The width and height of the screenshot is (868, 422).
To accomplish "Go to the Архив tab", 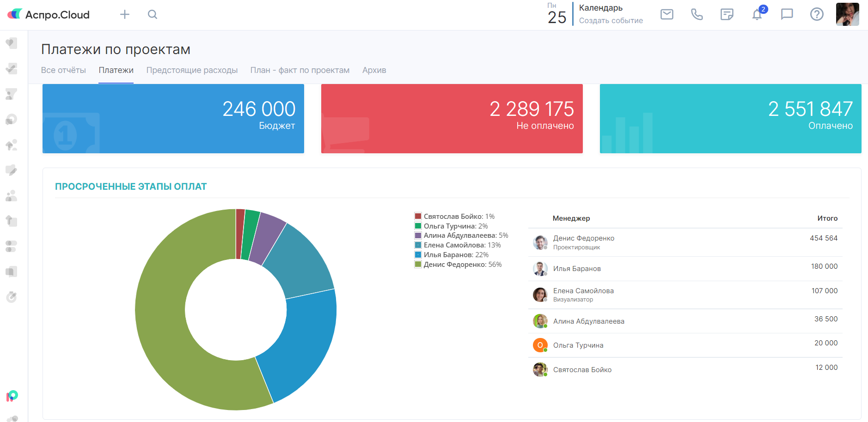I will (x=374, y=70).
